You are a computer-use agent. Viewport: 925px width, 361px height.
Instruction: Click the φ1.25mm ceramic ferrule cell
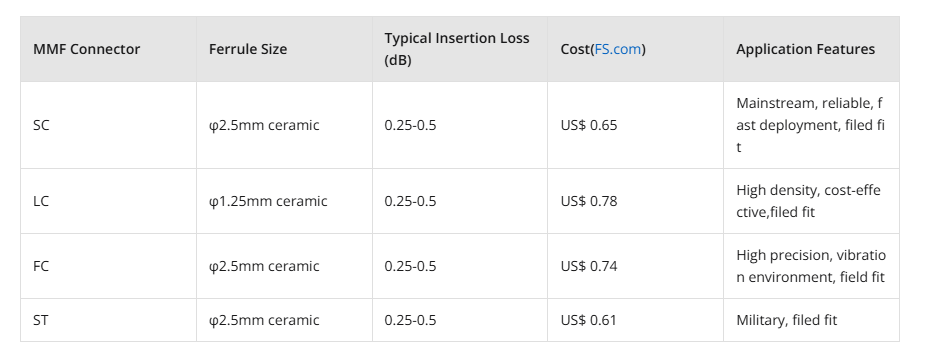click(284, 201)
